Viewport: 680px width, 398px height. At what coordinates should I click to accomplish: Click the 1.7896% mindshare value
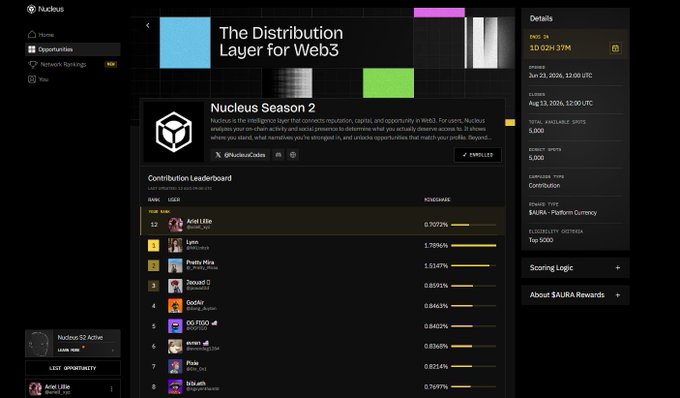(x=436, y=245)
